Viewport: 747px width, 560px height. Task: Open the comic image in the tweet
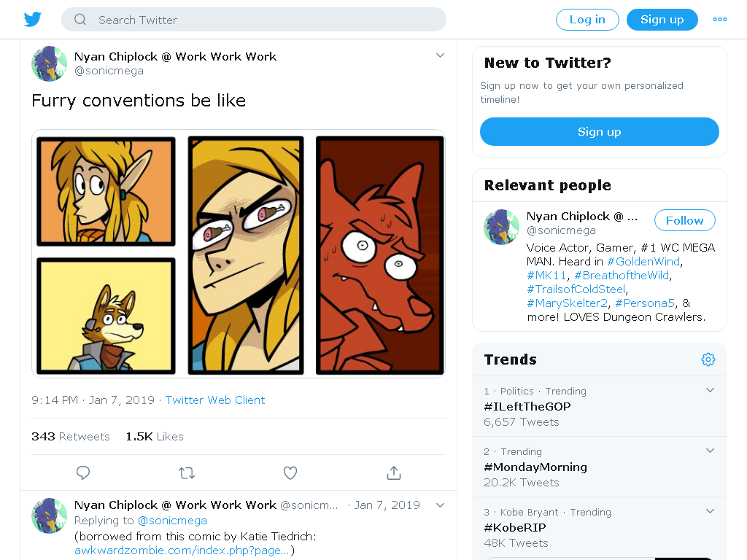click(239, 254)
